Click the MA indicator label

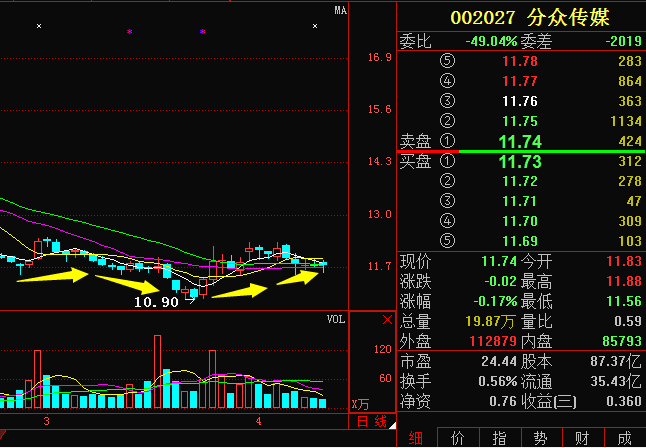[340, 11]
